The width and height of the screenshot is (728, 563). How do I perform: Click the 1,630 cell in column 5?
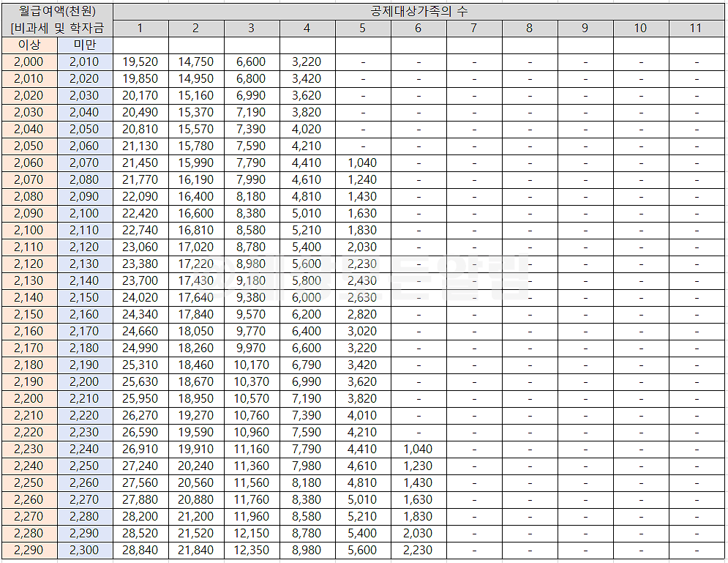[363, 214]
